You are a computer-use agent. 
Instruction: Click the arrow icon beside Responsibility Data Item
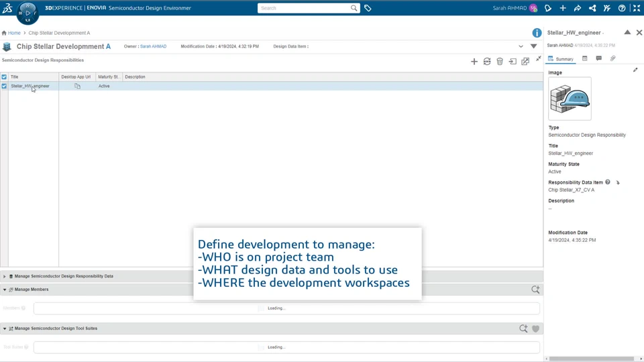coord(618,182)
